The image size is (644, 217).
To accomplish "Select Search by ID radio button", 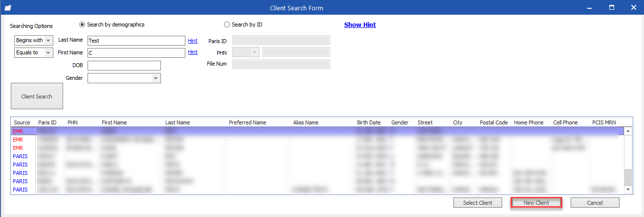I will tap(227, 24).
